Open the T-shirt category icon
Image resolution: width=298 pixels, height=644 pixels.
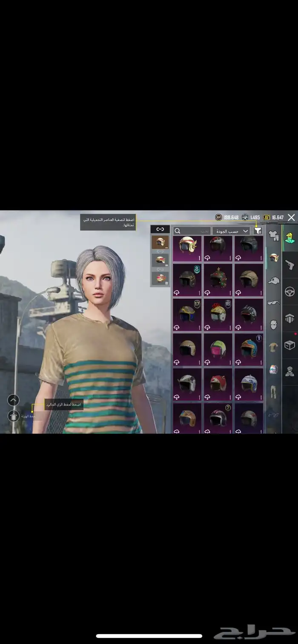coord(274,347)
